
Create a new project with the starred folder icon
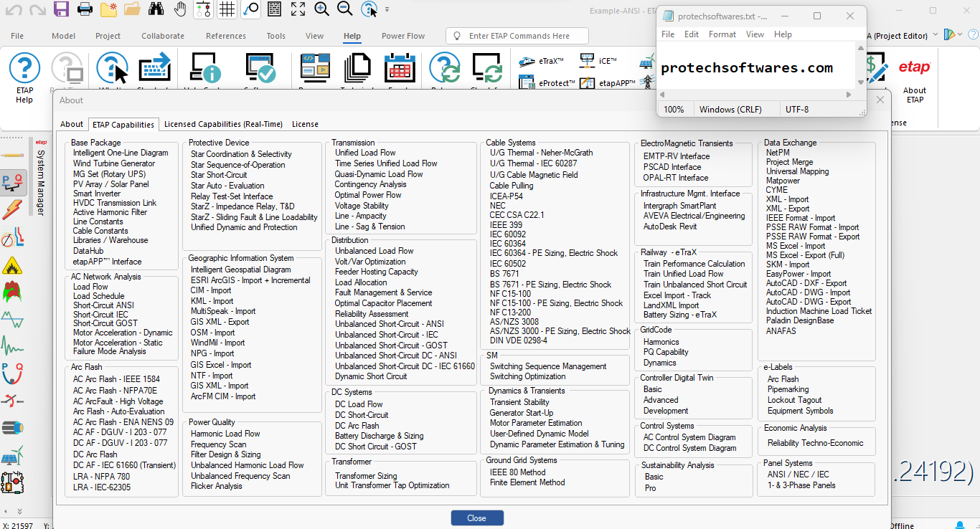[x=108, y=9]
